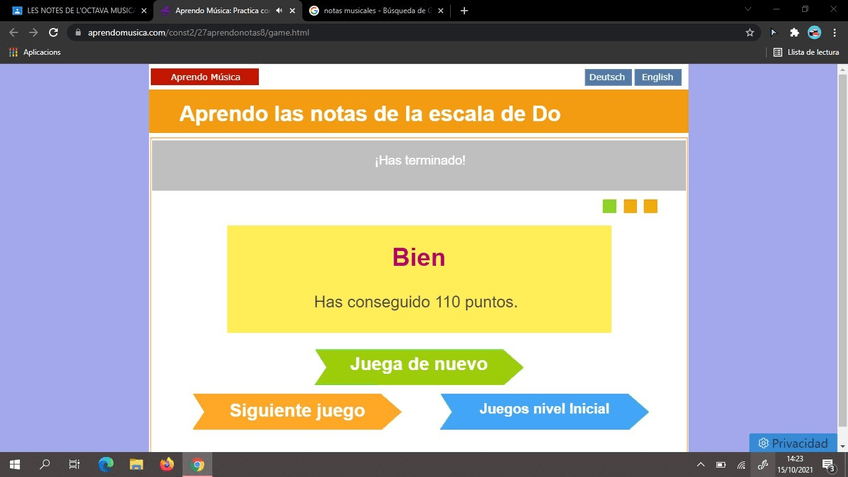Expand the tab search chevron
The height and width of the screenshot is (477, 848).
tap(748, 9)
